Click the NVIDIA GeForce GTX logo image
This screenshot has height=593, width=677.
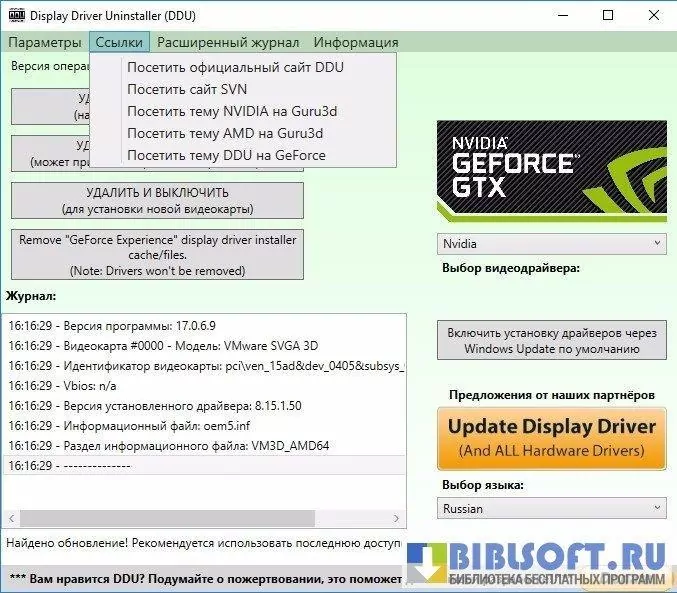click(x=552, y=172)
